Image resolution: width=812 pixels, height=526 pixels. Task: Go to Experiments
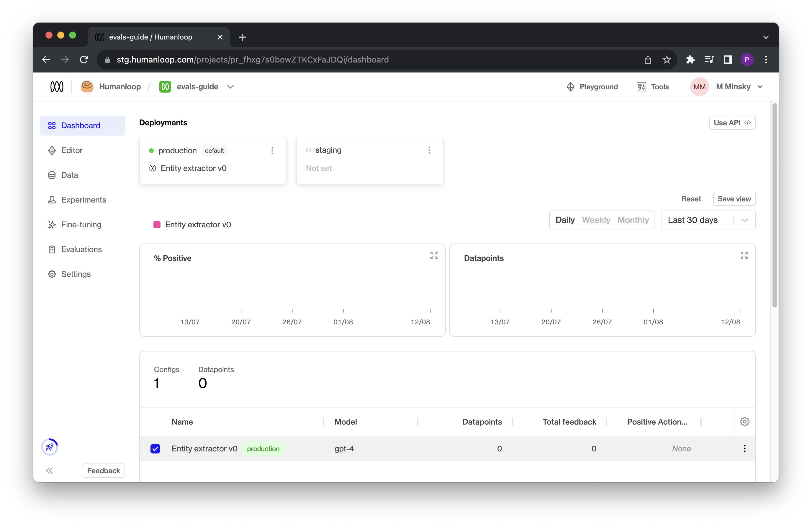tap(84, 199)
